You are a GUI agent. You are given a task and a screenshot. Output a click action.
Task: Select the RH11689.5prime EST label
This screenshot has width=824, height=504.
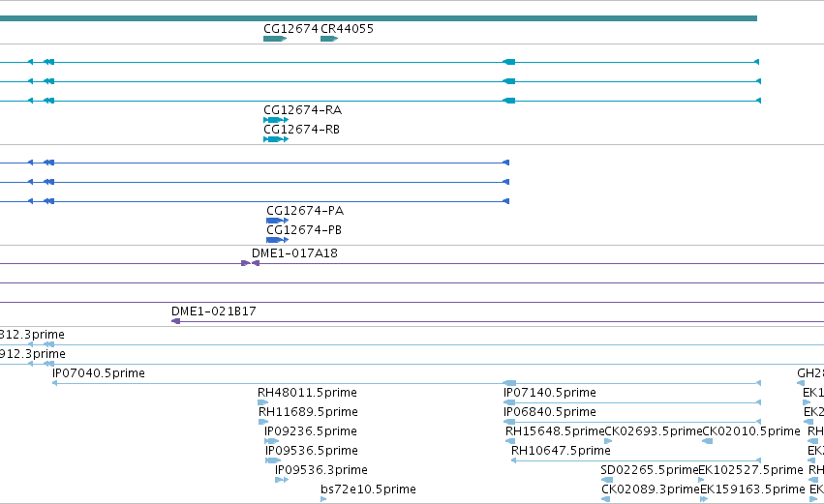(309, 413)
